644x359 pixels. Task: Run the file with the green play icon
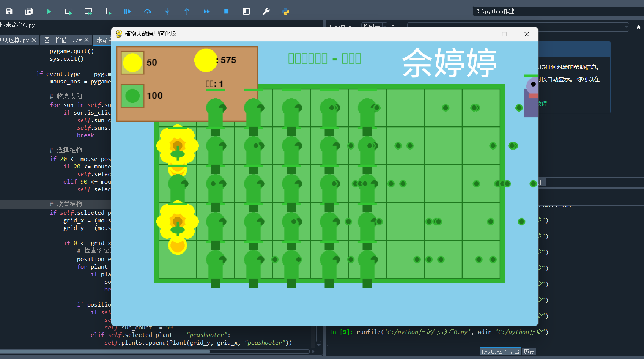(49, 11)
